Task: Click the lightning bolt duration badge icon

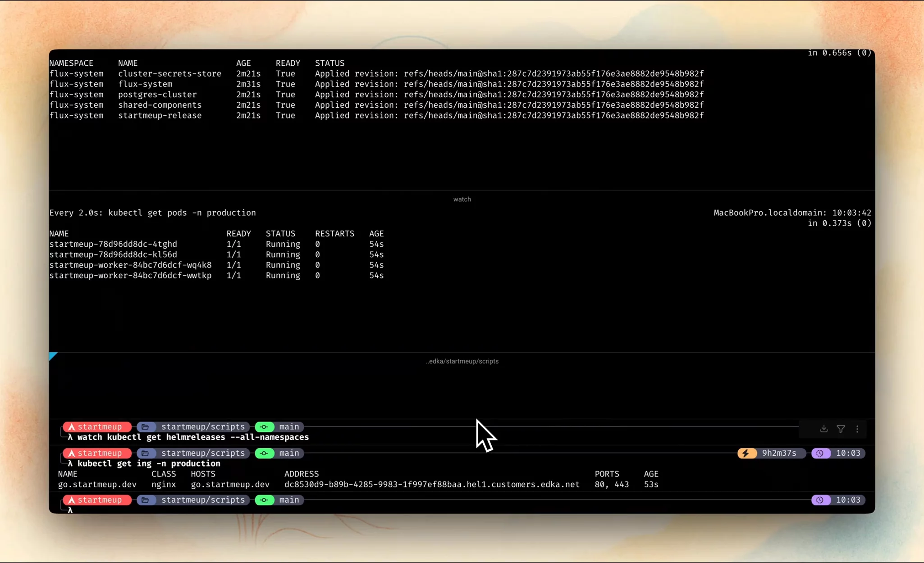Action: [x=746, y=453]
